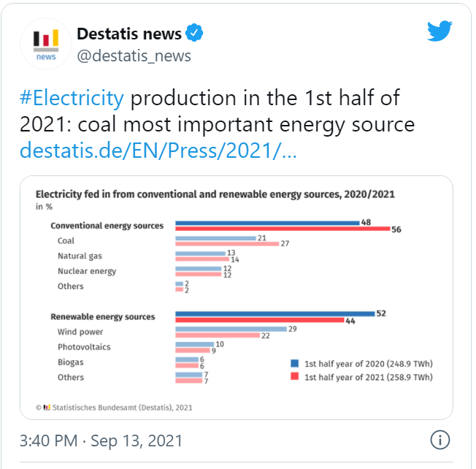The width and height of the screenshot is (476, 469).
Task: Click the tweet timestamp Sep 13, 2021
Action: coord(101,441)
